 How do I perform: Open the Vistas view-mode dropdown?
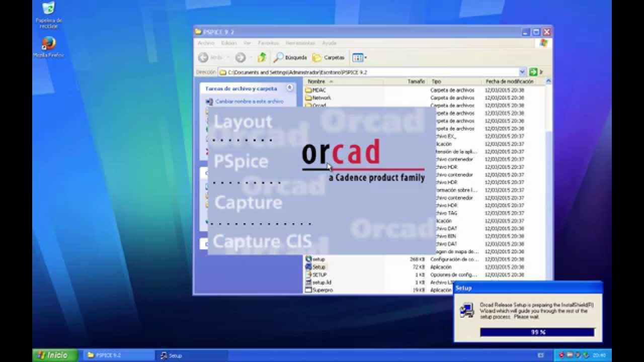[x=359, y=57]
